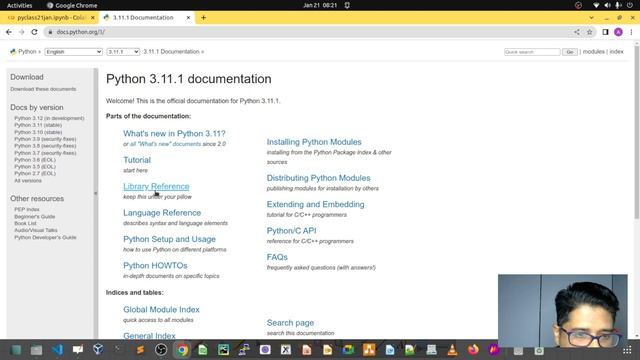Screen dimensions: 640x360
Task: Reload the current page
Action: coord(34,32)
